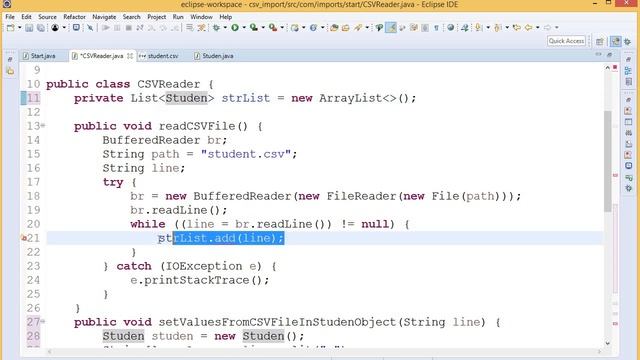
Task: Click the Back navigation arrow icon
Action: click(529, 28)
